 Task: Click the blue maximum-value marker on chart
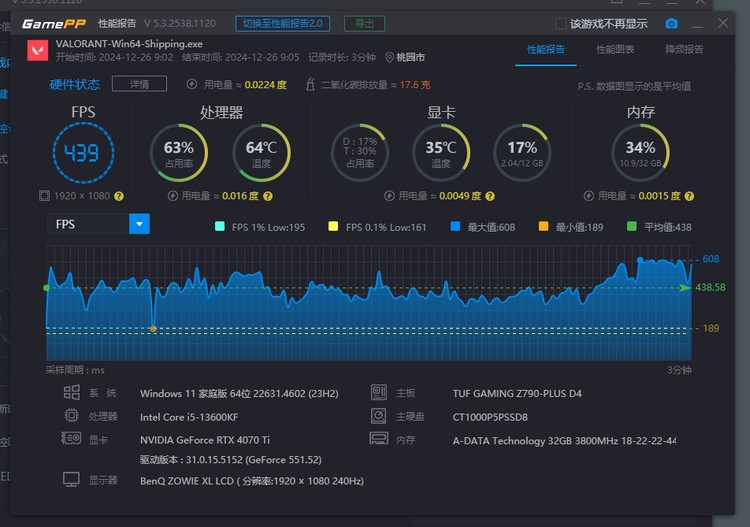pos(640,260)
